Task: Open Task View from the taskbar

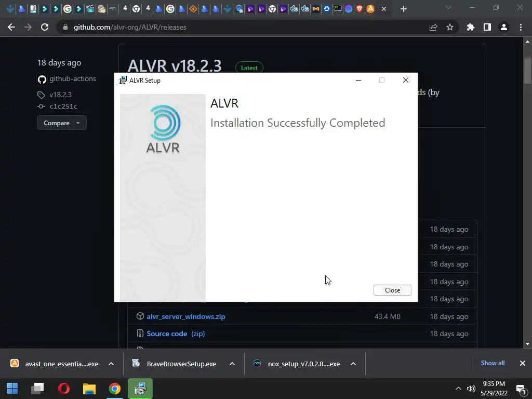Action: pos(37,389)
